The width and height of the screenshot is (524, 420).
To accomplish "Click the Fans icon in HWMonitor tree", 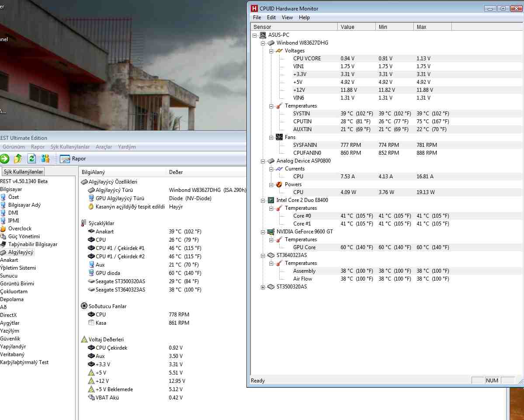I will point(279,137).
